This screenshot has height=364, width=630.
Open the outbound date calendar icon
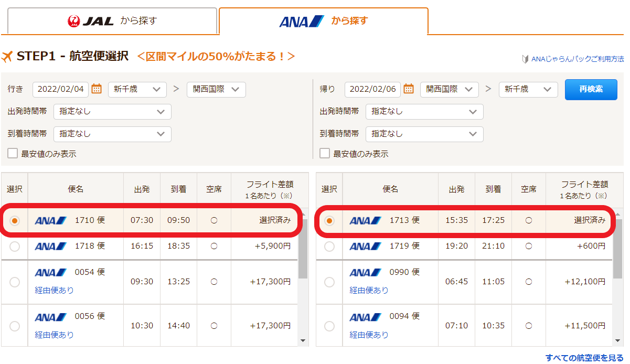(x=97, y=89)
